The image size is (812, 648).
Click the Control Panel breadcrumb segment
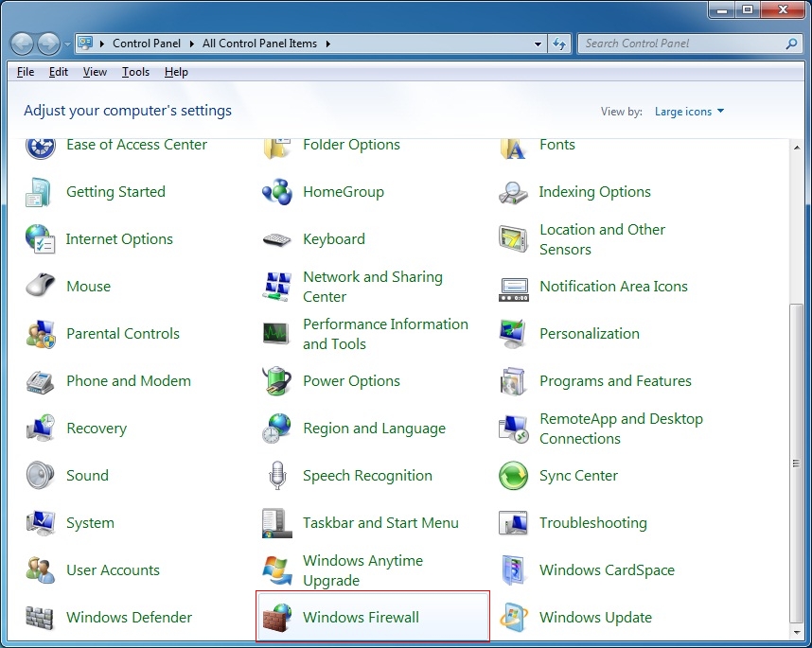[147, 44]
